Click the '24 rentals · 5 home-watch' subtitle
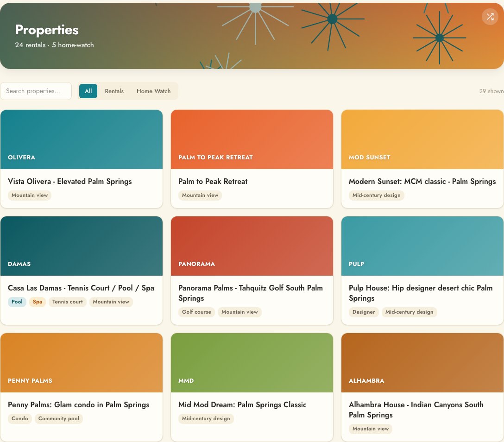The image size is (504, 442). [x=54, y=45]
